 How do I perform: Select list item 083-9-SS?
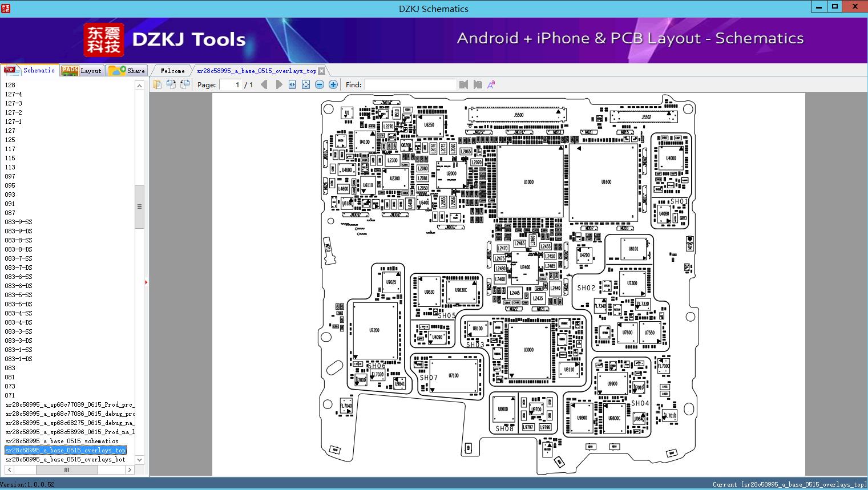[x=19, y=222]
